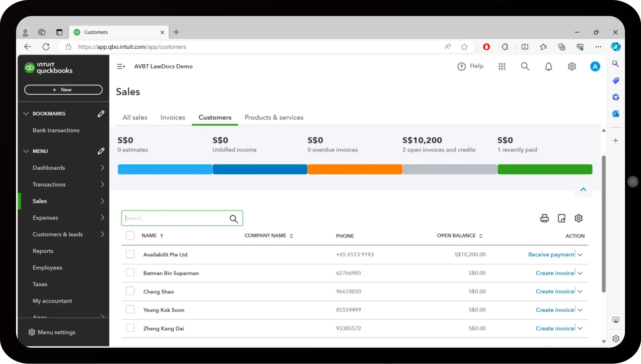This screenshot has height=364, width=641.
Task: Open the account avatar A
Action: pos(595,66)
